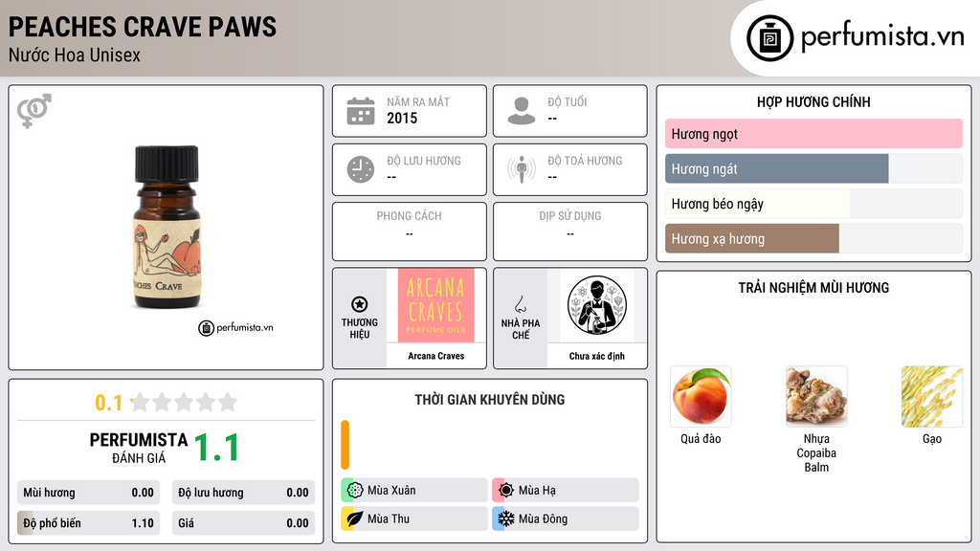Click the Hương ngát accord bar
This screenshot has width=980, height=551.
[813, 168]
